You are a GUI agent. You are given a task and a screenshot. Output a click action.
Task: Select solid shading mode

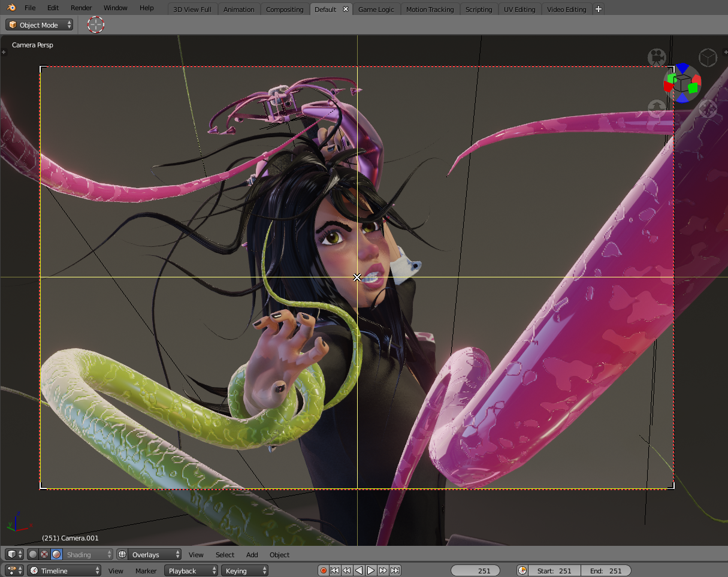click(33, 555)
